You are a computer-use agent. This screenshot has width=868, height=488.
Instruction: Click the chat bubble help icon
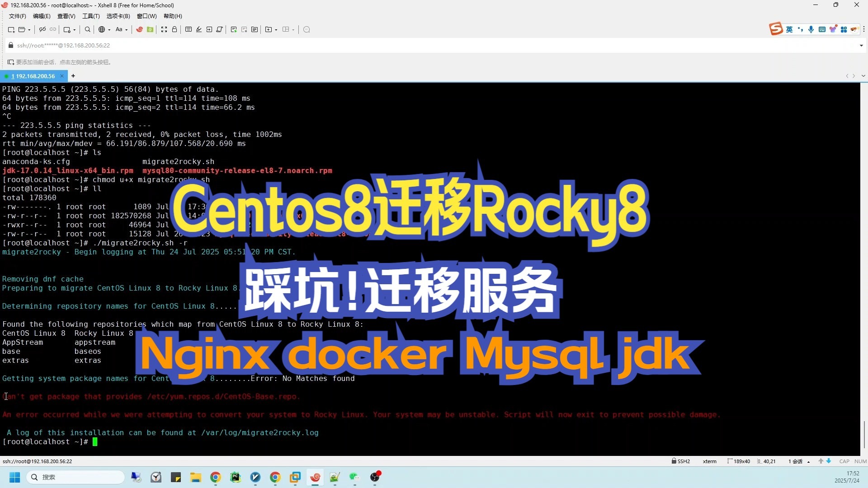[307, 30]
